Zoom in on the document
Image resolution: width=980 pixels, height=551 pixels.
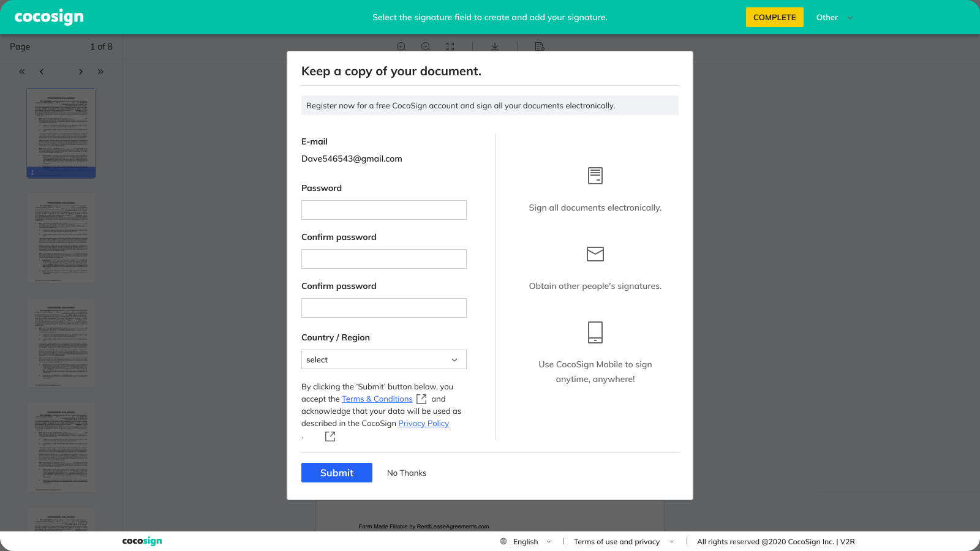(x=401, y=47)
